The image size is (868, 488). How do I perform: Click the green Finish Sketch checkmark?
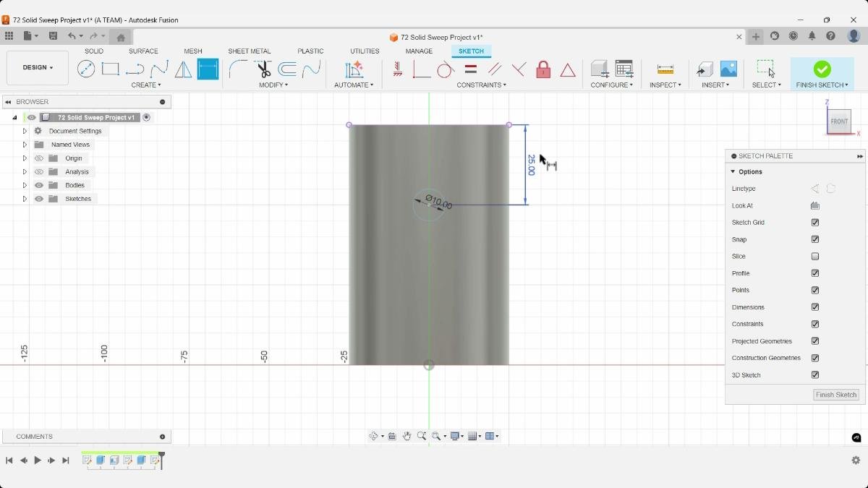tap(822, 69)
